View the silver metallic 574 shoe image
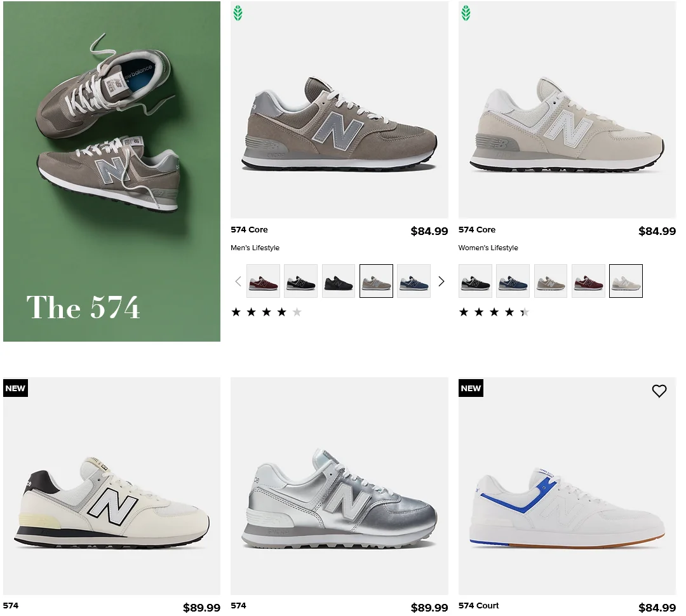Image resolution: width=686 pixels, height=616 pixels. [x=339, y=486]
